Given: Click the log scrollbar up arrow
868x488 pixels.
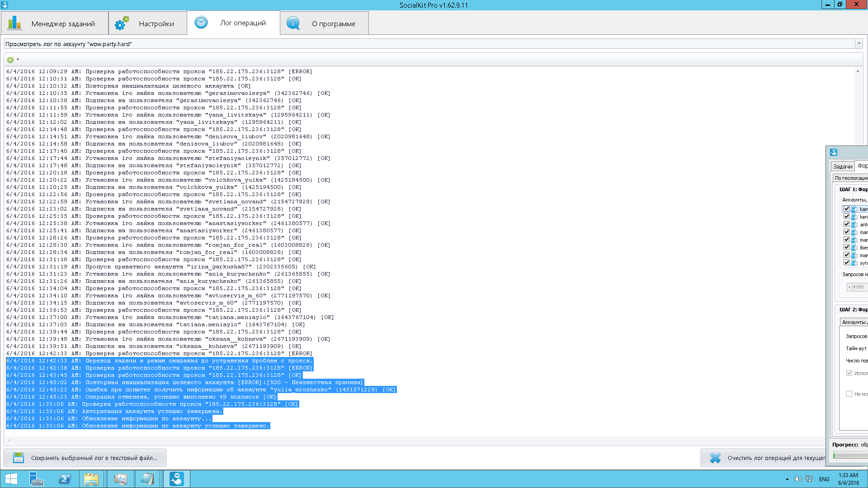Looking at the screenshot, I should coord(858,71).
